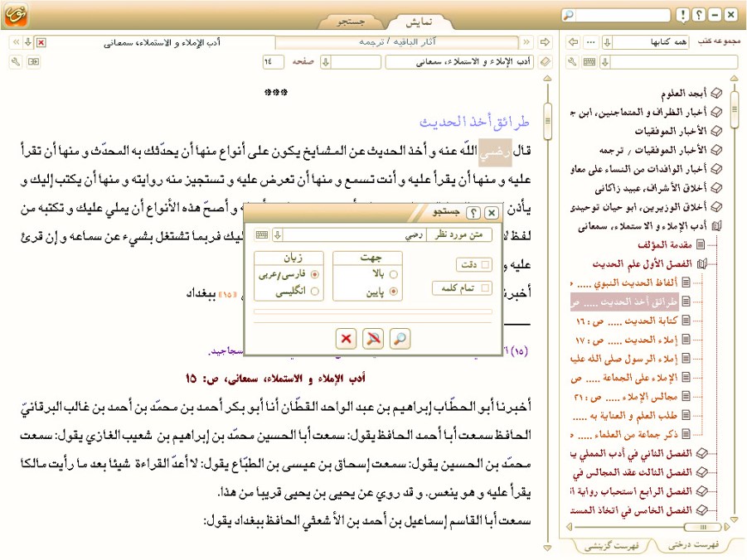Enable the تمام کلمه checkbox

485,288
